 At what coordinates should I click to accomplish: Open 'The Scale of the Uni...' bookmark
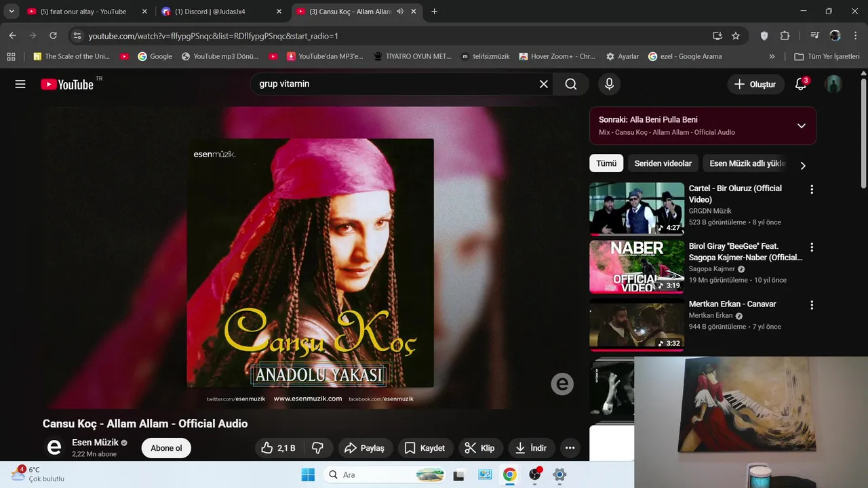click(71, 56)
